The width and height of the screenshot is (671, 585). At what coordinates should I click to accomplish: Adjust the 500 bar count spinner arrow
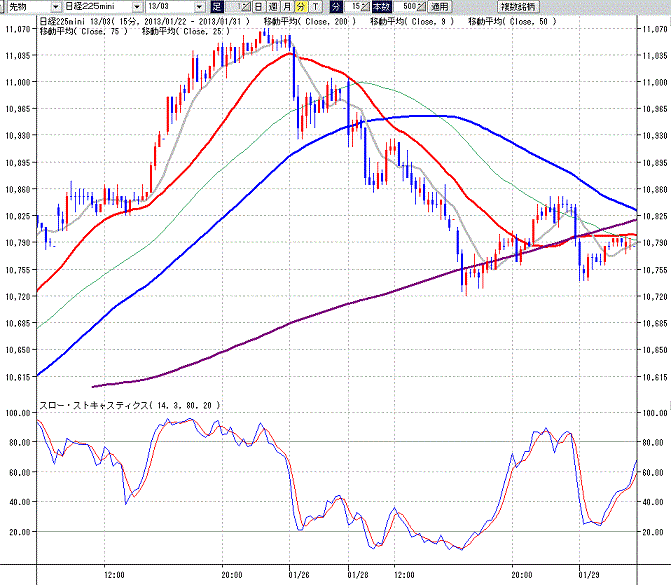click(x=422, y=6)
